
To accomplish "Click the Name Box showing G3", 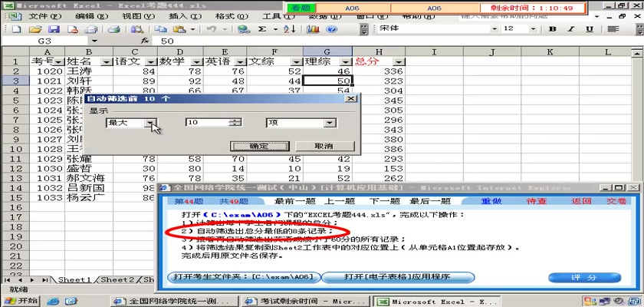I will (45, 41).
